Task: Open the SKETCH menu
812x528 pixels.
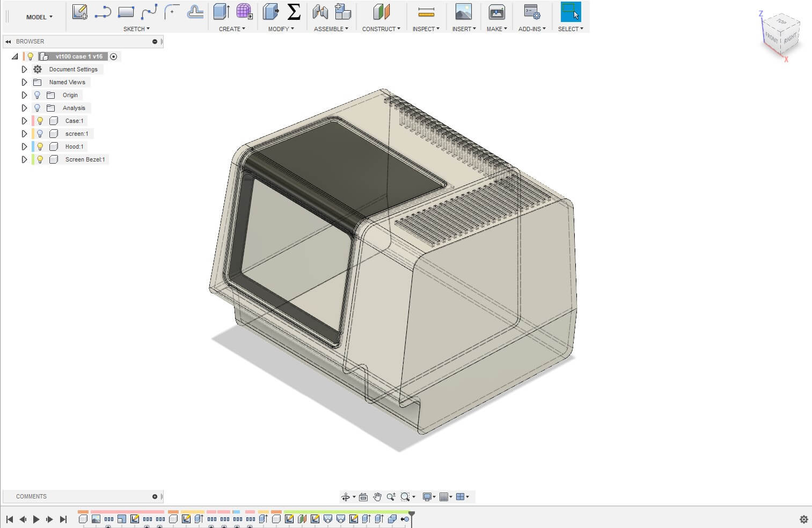Action: 136,29
